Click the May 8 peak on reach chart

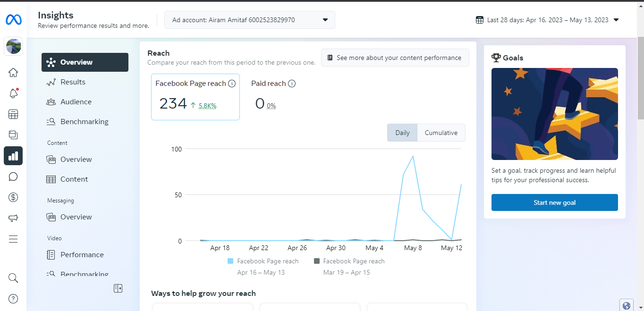click(x=413, y=156)
